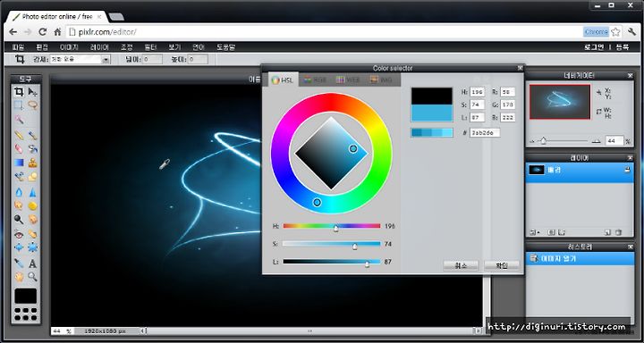Click the 취소 (Cancel) button in Color selector
This screenshot has height=343, width=644.
461,265
